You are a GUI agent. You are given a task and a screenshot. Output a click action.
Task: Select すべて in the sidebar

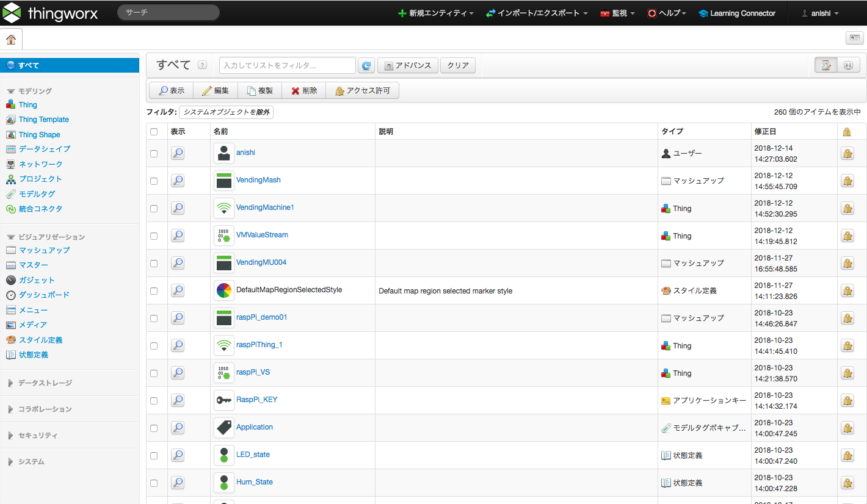point(70,65)
